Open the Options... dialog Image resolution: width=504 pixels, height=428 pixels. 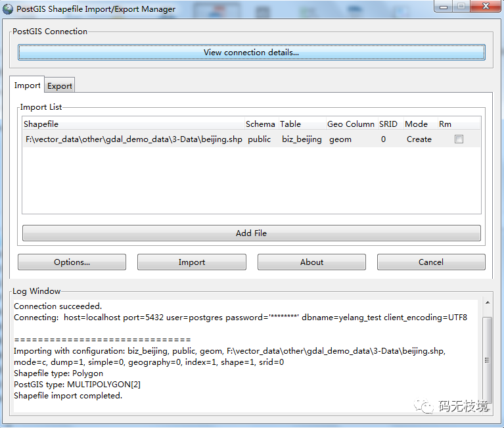pos(72,262)
